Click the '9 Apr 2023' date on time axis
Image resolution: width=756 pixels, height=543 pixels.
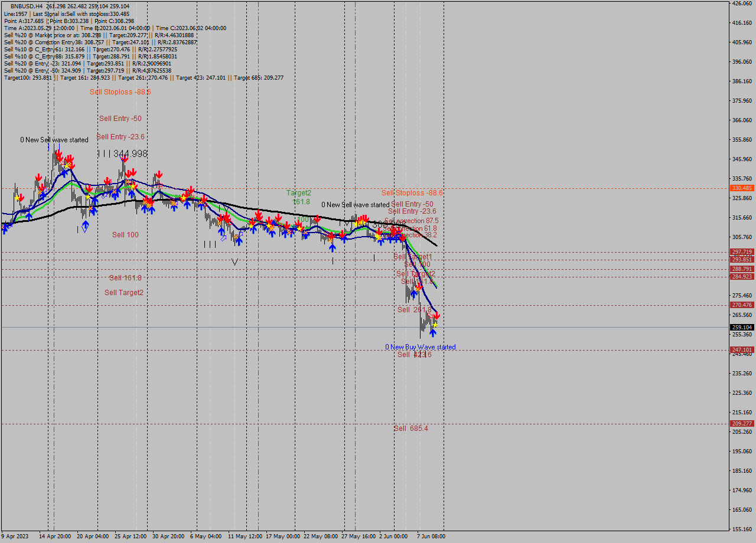tap(15, 537)
